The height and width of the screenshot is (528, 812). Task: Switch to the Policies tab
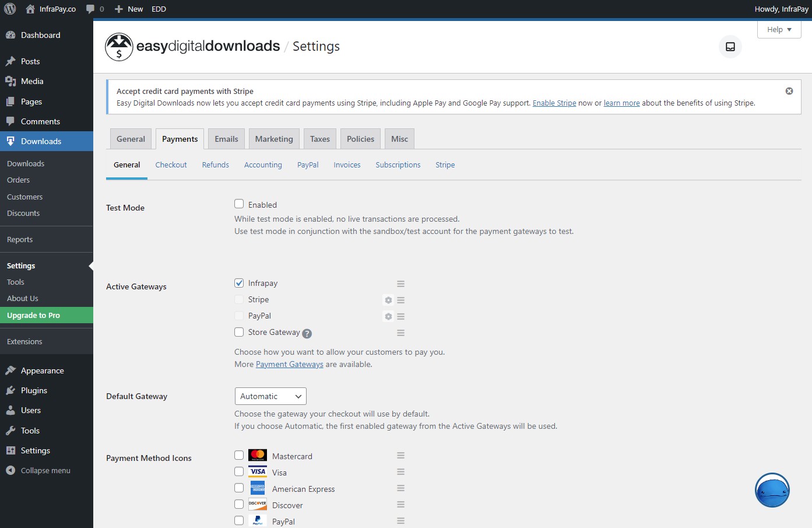360,139
